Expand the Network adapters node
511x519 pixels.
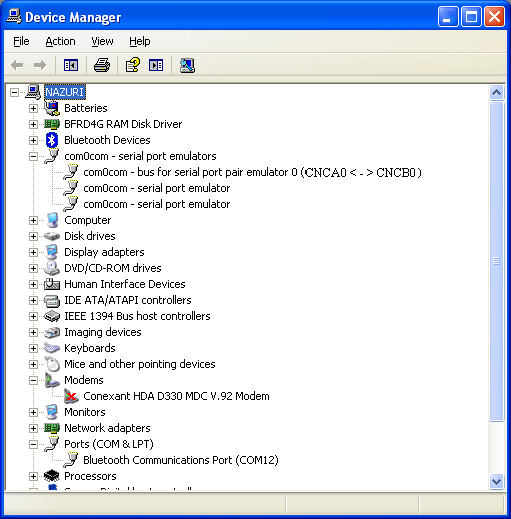click(x=33, y=428)
